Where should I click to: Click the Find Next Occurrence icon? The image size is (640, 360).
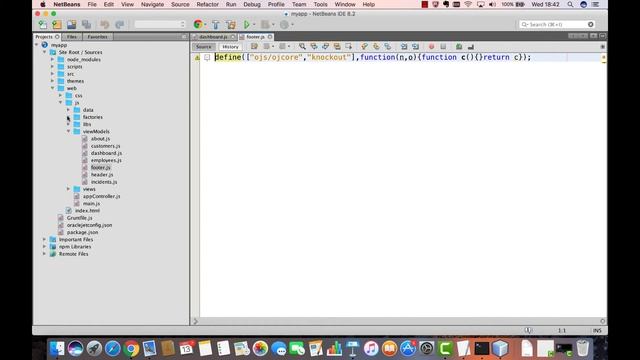coord(325,47)
